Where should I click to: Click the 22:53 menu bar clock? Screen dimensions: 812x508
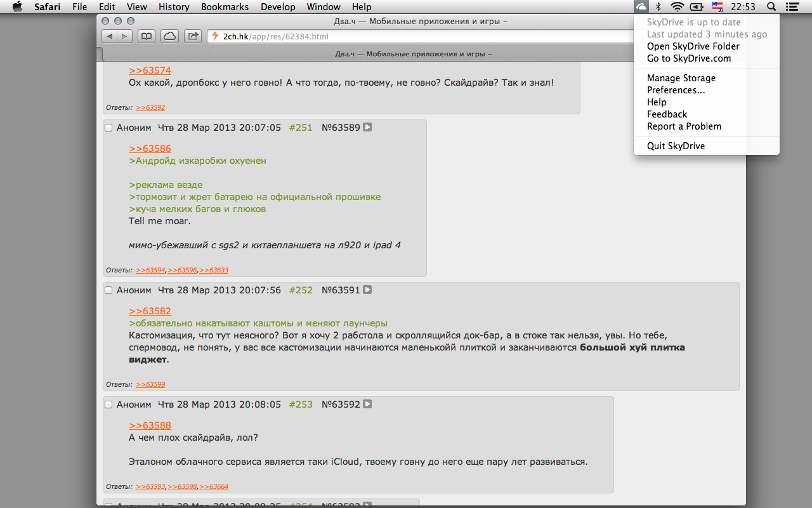743,7
